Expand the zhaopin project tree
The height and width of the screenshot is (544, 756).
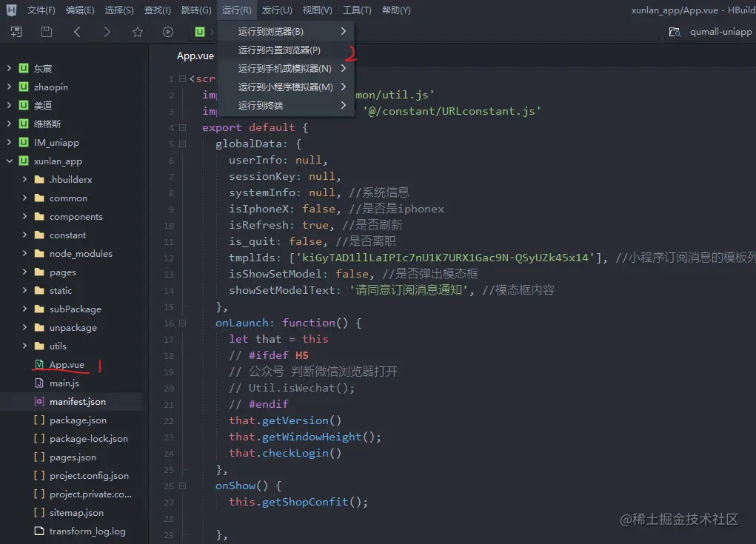(9, 87)
